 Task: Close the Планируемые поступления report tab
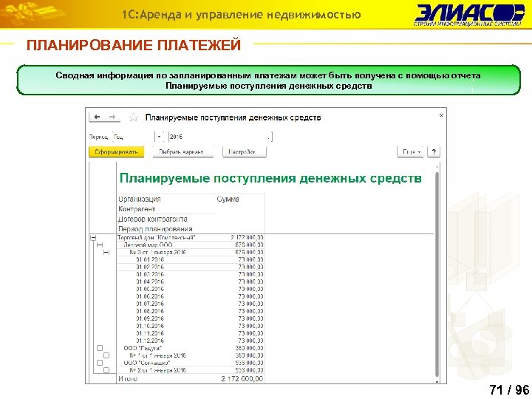coord(441,115)
